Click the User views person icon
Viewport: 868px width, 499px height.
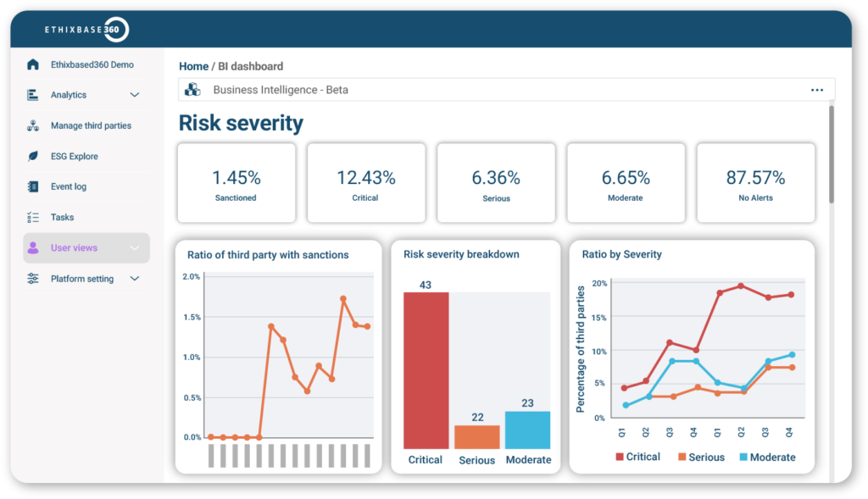(33, 248)
